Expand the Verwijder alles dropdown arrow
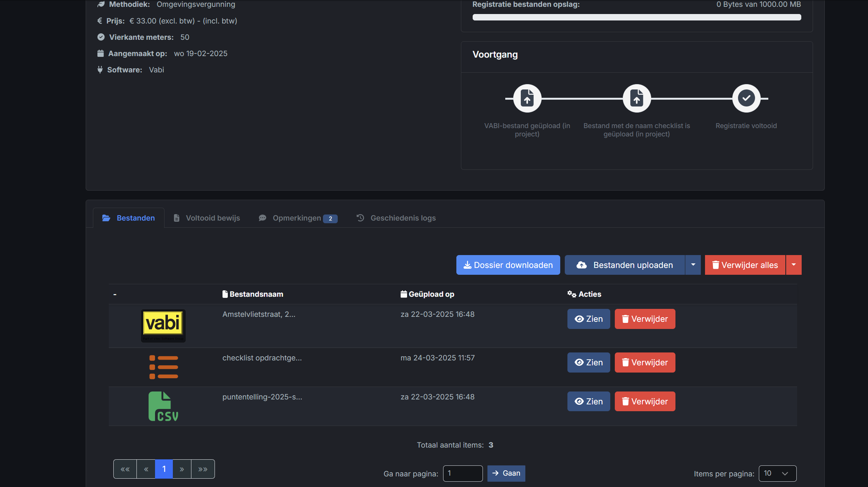868x487 pixels. point(794,265)
